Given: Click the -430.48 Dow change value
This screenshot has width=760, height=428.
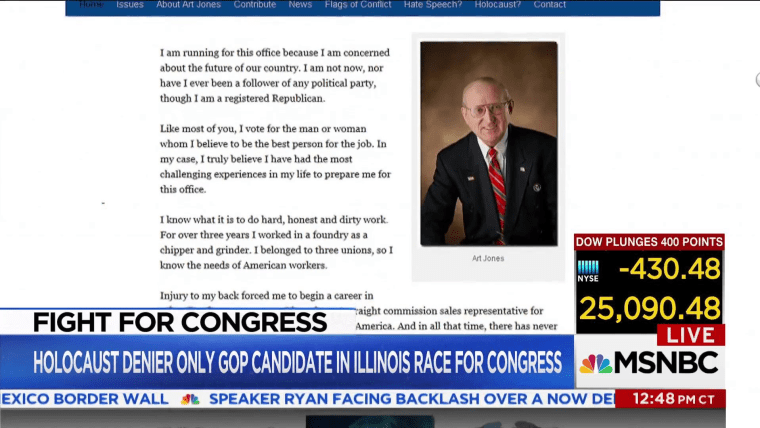Looking at the screenshot, I should (x=669, y=269).
